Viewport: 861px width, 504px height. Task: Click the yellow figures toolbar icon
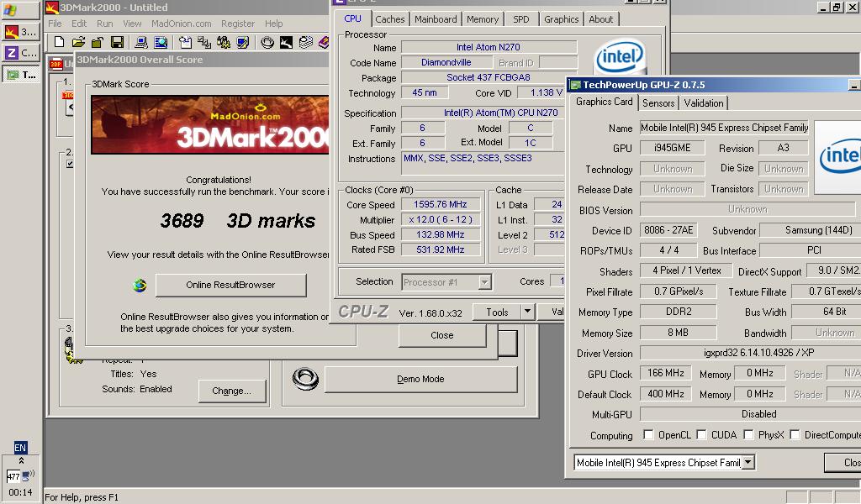(224, 42)
